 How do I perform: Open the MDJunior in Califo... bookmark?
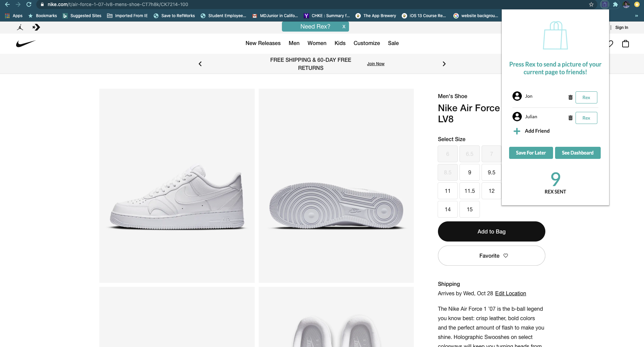pos(275,16)
